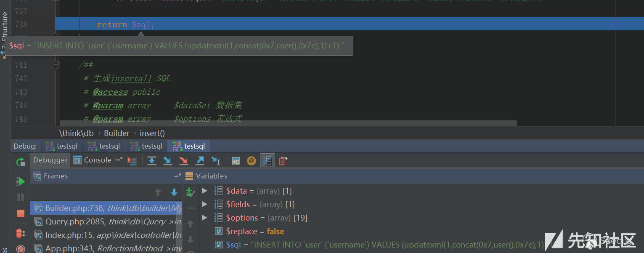Click the insert() breadcrumb link
The height and width of the screenshot is (253, 644).
coord(152,133)
